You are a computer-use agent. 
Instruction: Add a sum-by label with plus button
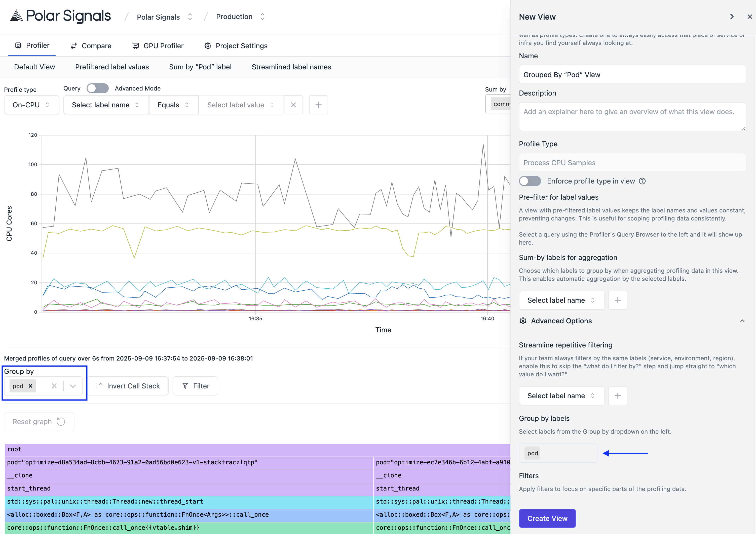(x=617, y=300)
